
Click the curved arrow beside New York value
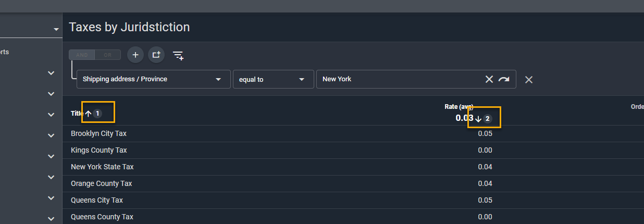504,79
